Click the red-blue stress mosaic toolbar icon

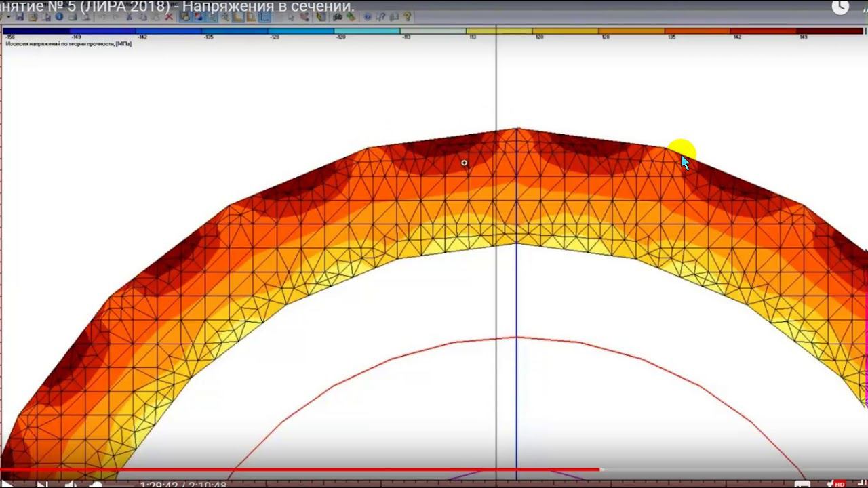(199, 17)
